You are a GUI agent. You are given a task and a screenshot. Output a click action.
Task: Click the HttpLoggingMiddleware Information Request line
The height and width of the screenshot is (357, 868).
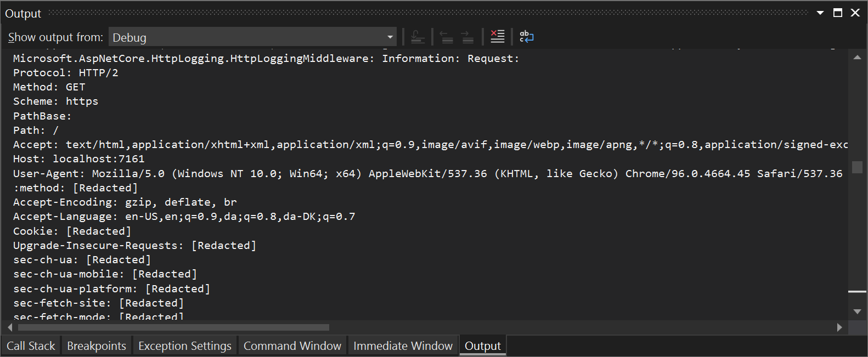[266, 58]
